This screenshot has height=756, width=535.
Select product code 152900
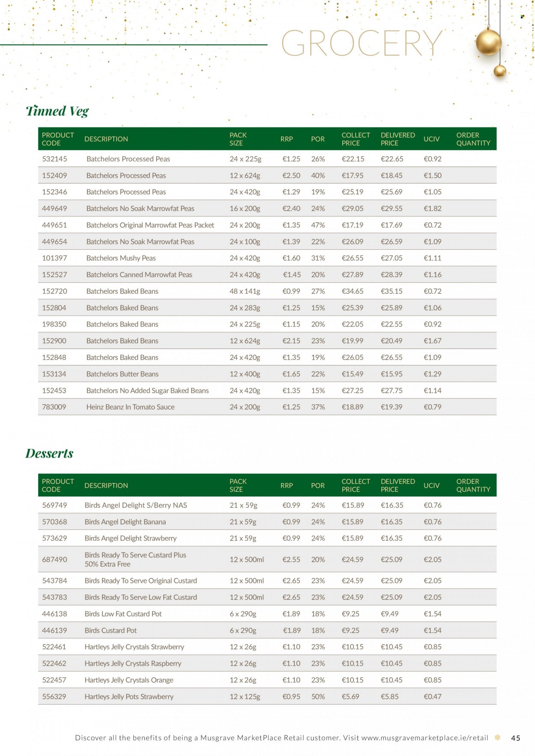(x=54, y=341)
